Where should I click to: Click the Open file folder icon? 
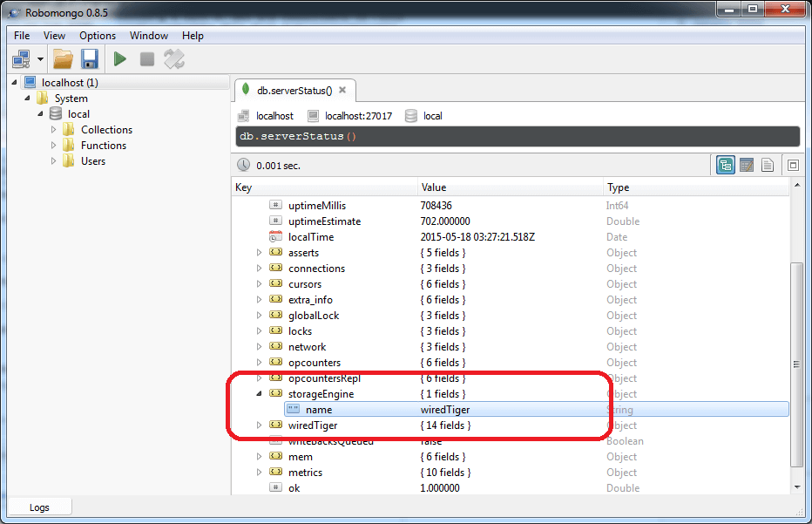click(x=64, y=59)
